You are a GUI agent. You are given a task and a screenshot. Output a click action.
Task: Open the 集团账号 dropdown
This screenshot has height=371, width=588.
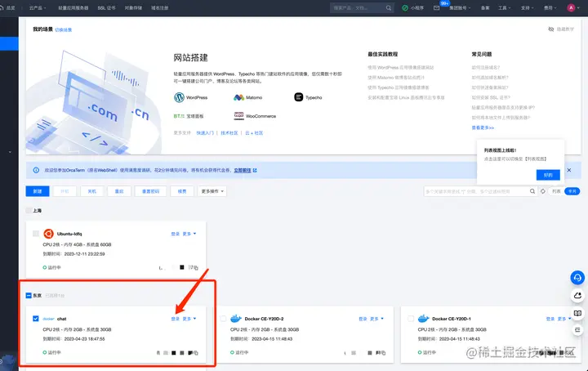tap(460, 8)
